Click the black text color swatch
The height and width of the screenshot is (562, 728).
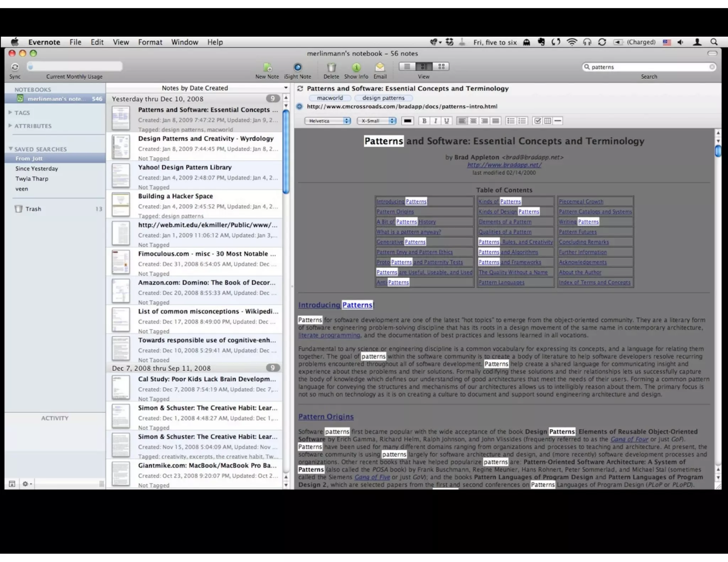coord(407,121)
